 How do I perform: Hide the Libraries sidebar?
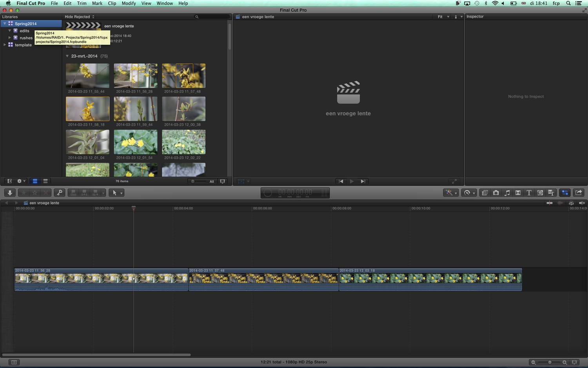[10, 181]
